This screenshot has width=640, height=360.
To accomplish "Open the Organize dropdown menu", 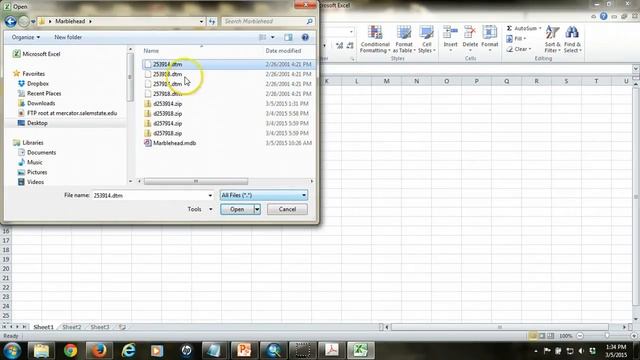I will 26,37.
